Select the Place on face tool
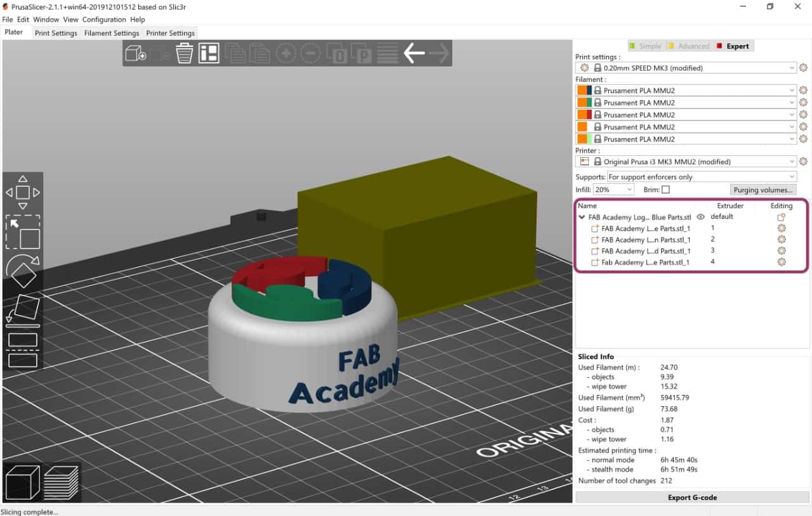 [23, 311]
